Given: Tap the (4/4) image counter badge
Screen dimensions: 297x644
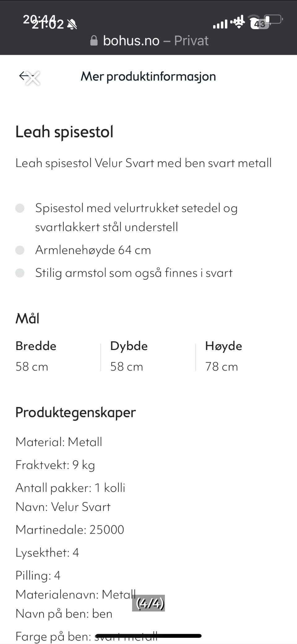Looking at the screenshot, I should [x=148, y=603].
